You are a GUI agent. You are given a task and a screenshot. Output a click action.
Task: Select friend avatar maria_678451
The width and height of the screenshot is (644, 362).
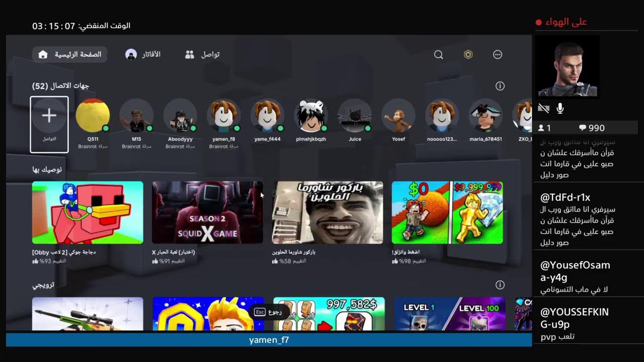point(486,116)
